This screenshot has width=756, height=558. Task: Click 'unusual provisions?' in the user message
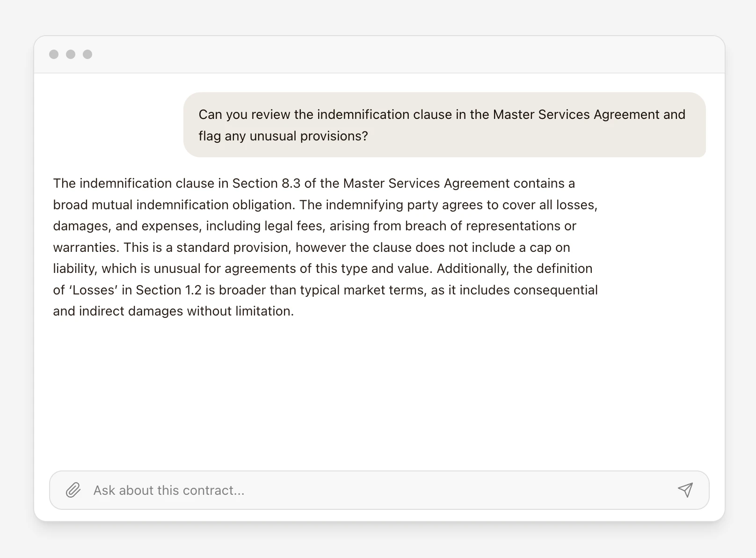tap(309, 136)
